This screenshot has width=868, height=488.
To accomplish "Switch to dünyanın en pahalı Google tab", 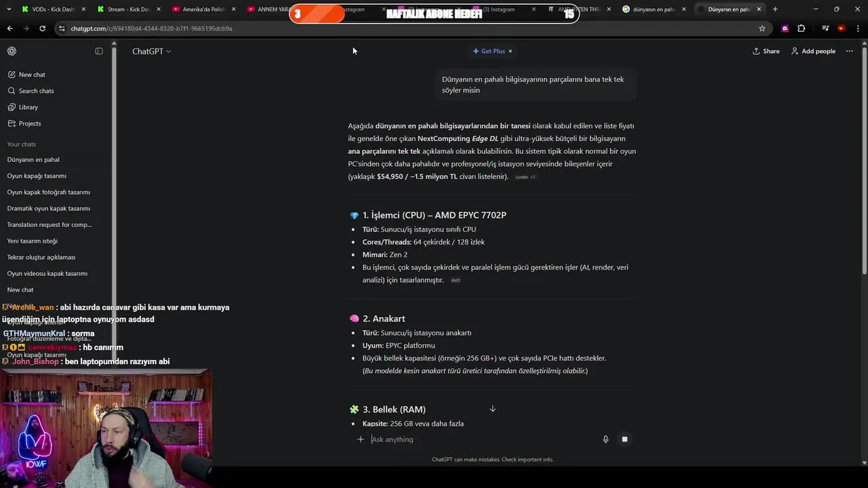I will pos(654,9).
